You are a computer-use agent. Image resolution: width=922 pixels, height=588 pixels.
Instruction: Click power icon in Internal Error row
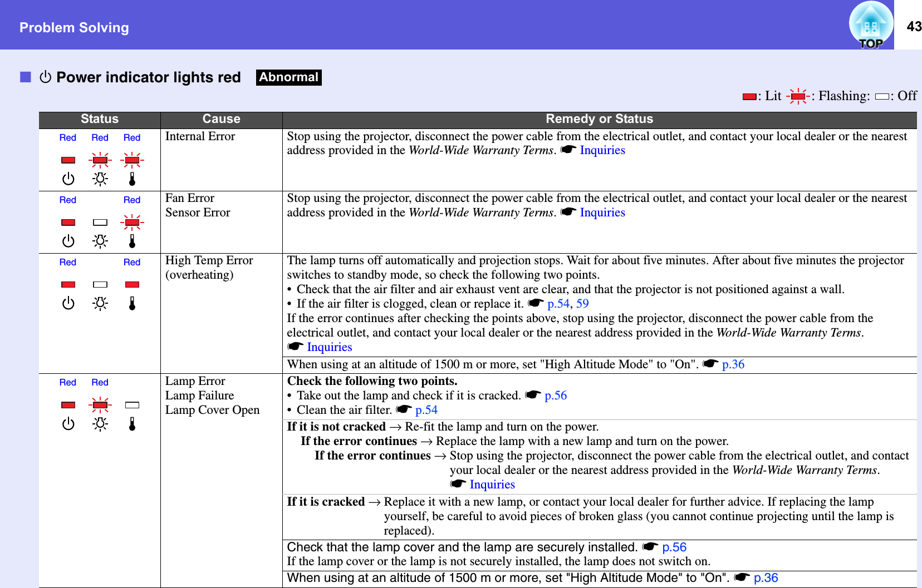click(x=68, y=179)
